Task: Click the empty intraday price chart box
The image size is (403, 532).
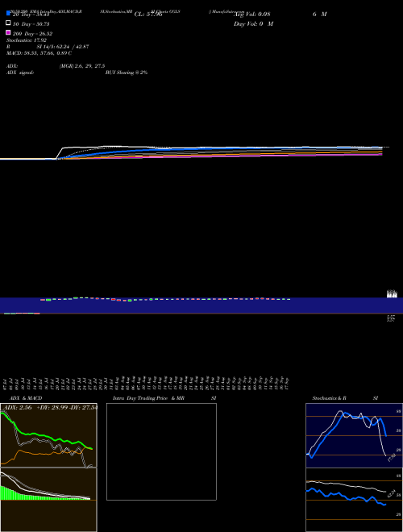Action: (161, 451)
